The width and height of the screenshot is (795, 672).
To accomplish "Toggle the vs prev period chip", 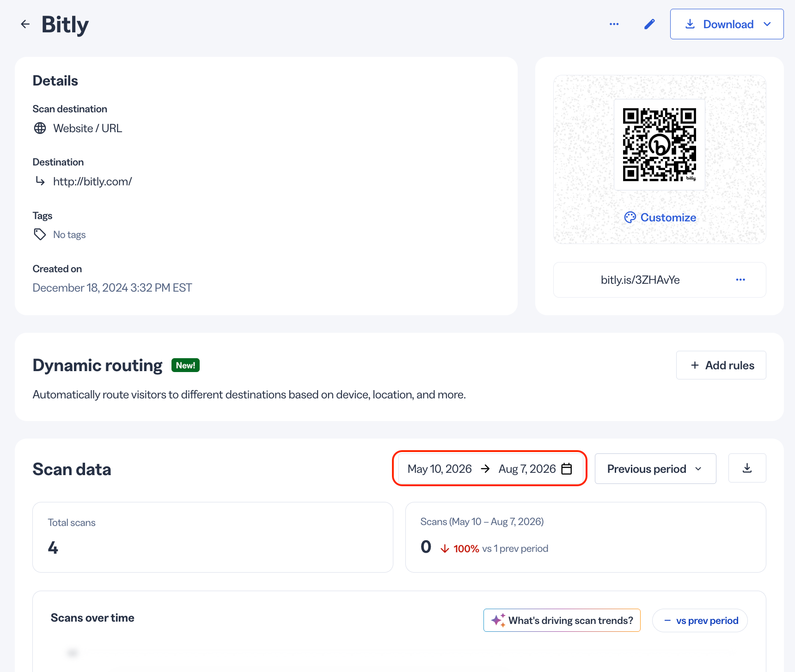I will point(700,620).
